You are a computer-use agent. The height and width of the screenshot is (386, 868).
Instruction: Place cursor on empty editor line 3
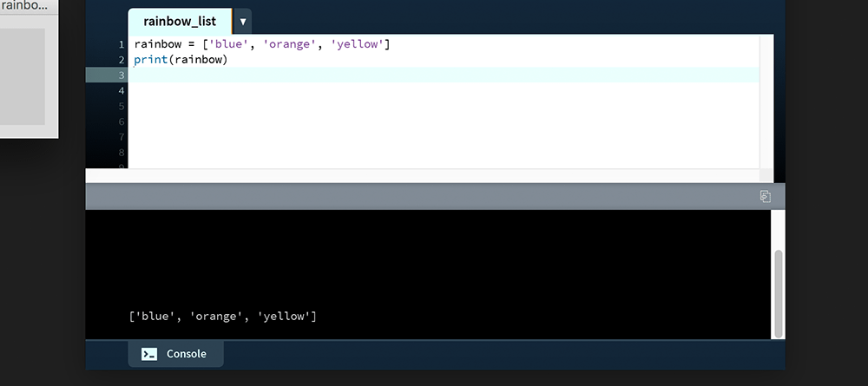tap(443, 75)
